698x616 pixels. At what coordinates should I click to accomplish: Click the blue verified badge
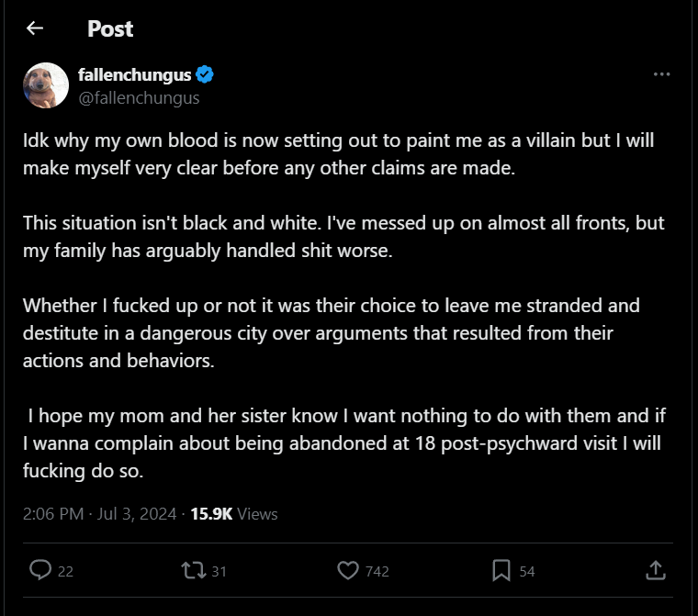coord(207,74)
